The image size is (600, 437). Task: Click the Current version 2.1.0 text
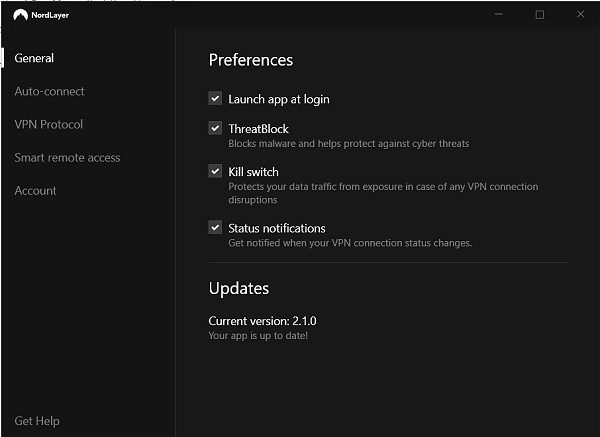coord(262,321)
